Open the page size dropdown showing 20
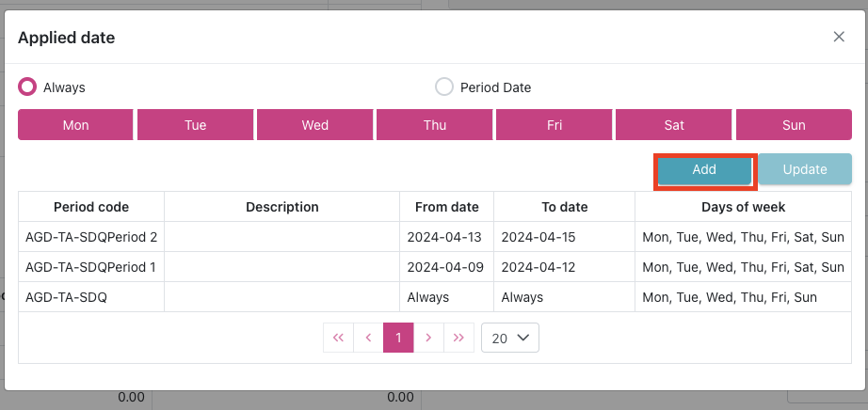Screen dimensions: 868x410 click(x=509, y=338)
